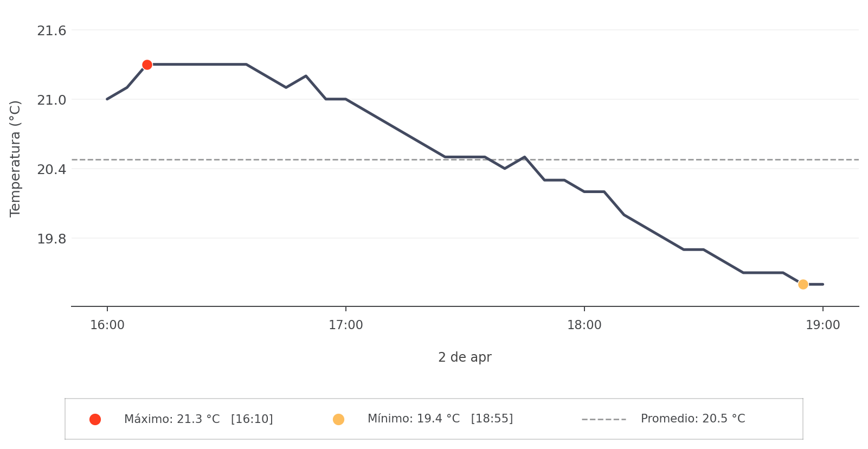The height and width of the screenshot is (449, 868).
Task: Click the orange minimum point on the curve
Action: click(x=803, y=284)
